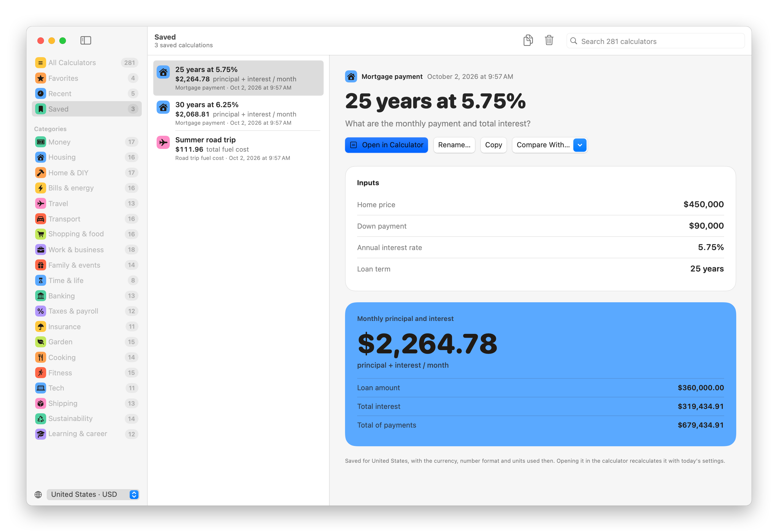Click the Home price value $450,000
The width and height of the screenshot is (778, 532).
click(703, 204)
